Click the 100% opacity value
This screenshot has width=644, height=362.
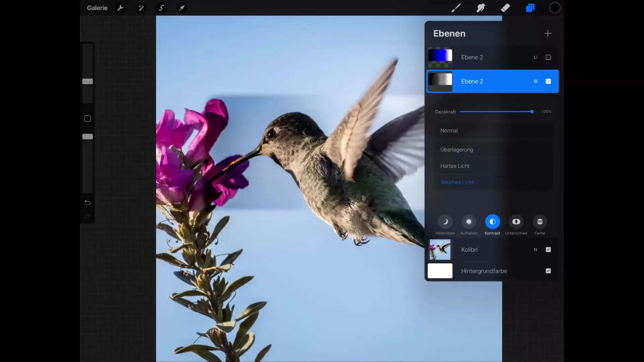(546, 112)
